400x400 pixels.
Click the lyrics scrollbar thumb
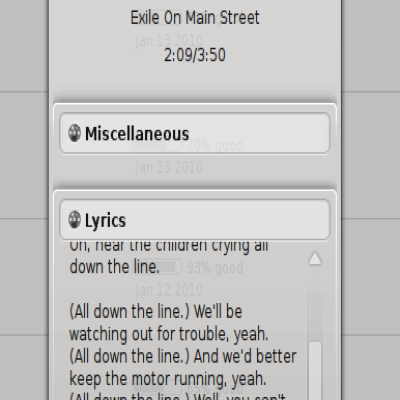[x=315, y=371]
